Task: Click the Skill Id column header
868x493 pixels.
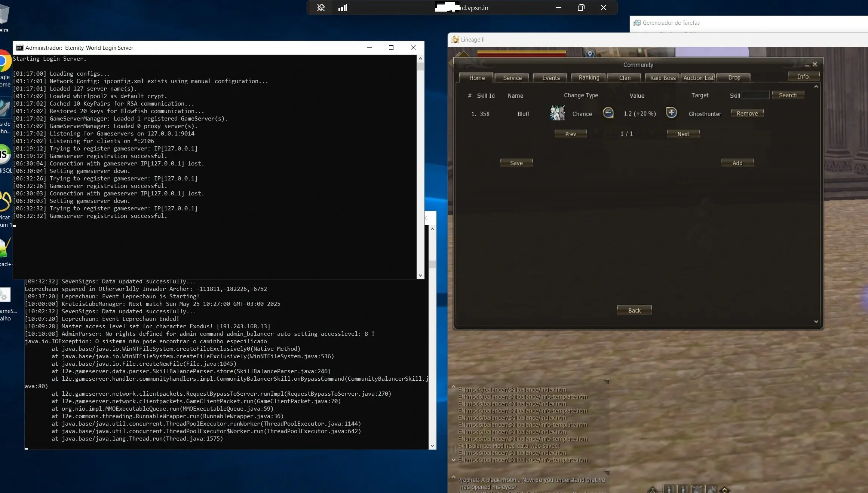Action: tap(485, 96)
